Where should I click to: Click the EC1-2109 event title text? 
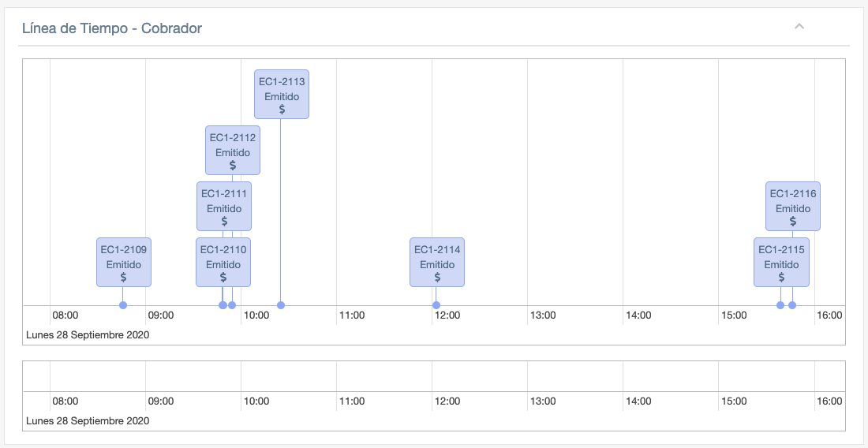[124, 249]
